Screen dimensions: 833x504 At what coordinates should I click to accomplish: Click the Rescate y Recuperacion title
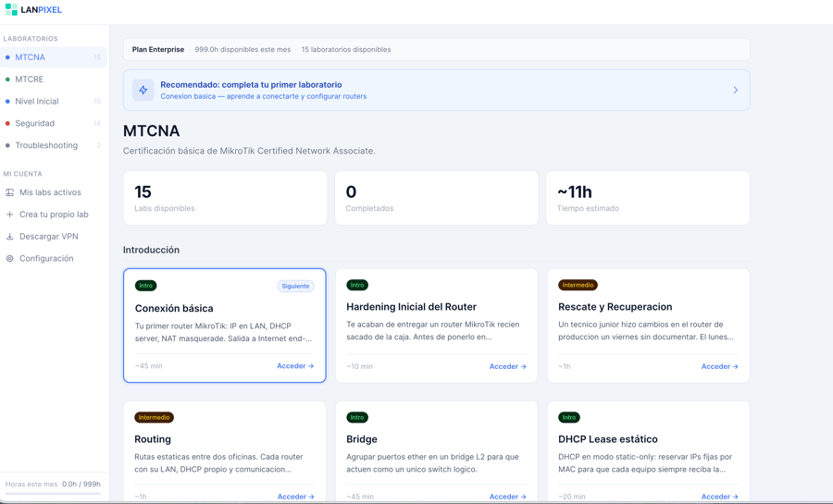pyautogui.click(x=615, y=307)
